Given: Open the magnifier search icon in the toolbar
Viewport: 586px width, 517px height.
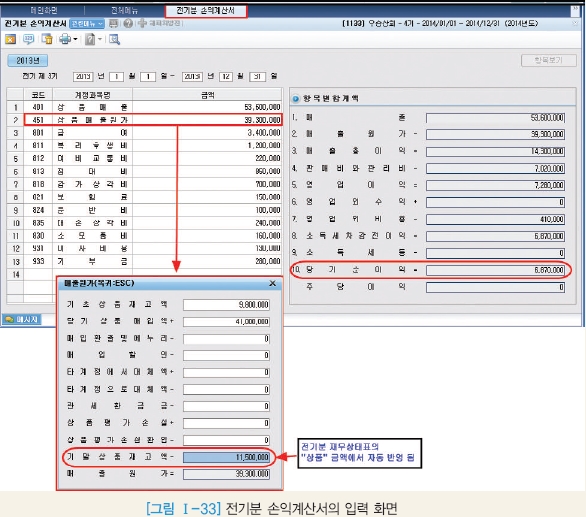Looking at the screenshot, I should click(114, 39).
